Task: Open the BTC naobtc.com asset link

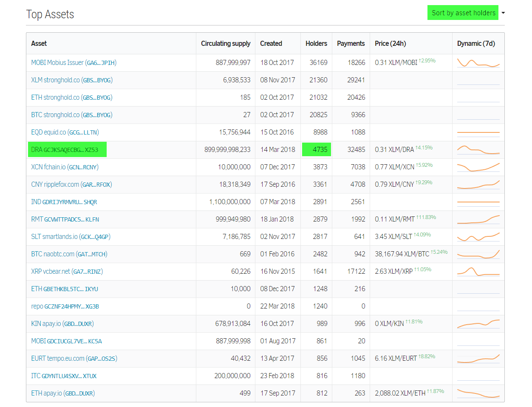Action: click(x=69, y=254)
